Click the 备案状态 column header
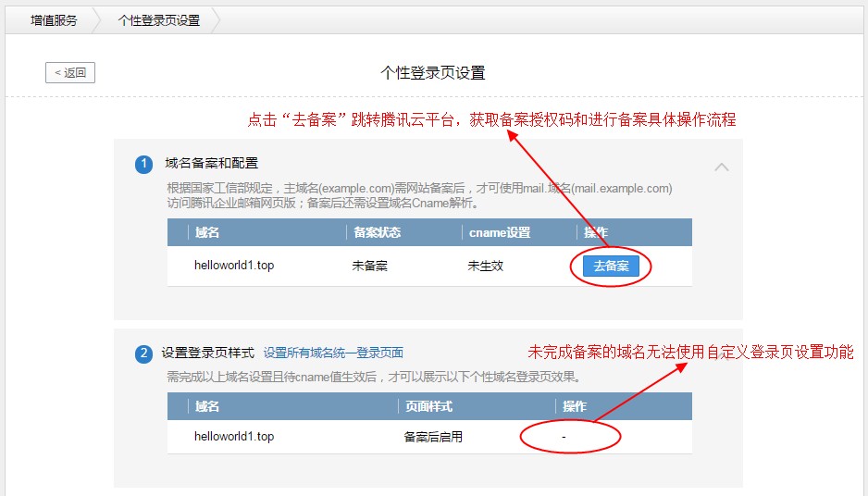868x496 pixels. tap(378, 232)
